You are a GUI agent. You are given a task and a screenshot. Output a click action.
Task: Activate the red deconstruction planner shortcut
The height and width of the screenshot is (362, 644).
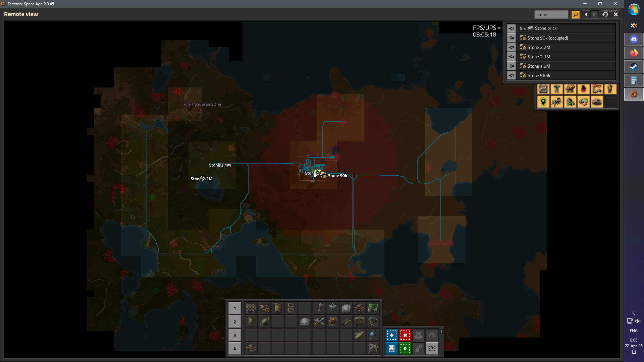pos(405,335)
